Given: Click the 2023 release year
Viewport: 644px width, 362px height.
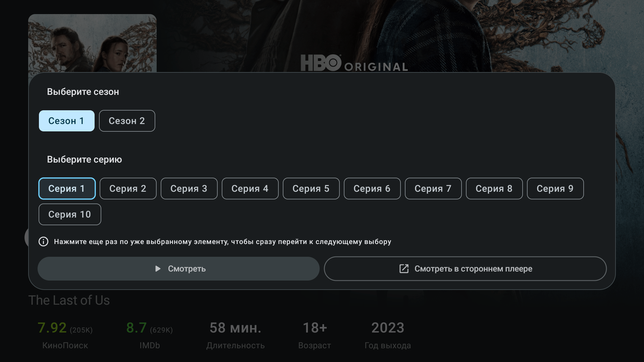Looking at the screenshot, I should pos(388,328).
